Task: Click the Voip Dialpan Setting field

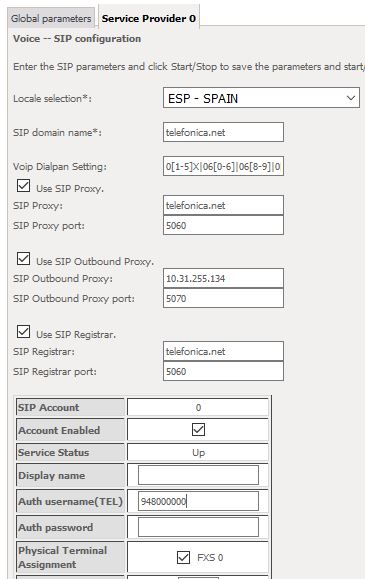Action: point(223,166)
